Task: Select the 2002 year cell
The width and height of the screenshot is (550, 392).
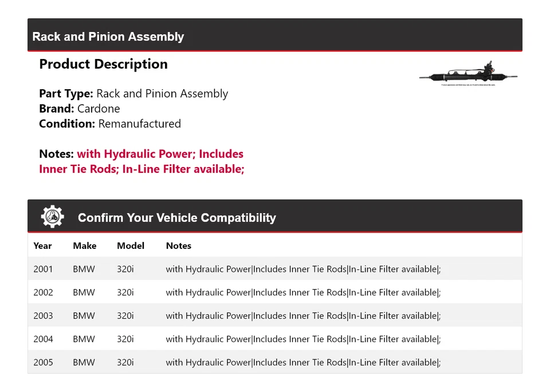Action: click(43, 292)
